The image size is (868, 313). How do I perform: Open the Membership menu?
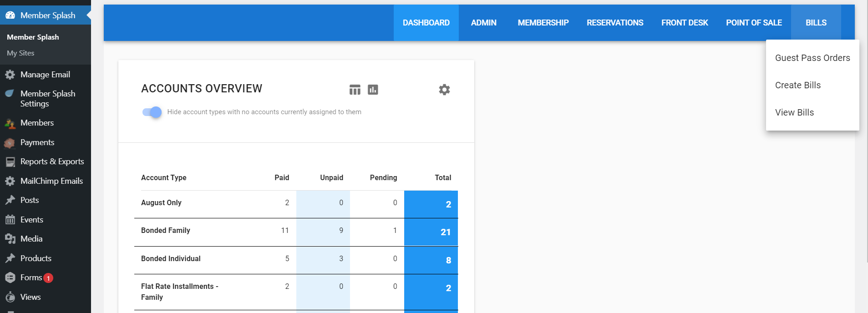543,23
